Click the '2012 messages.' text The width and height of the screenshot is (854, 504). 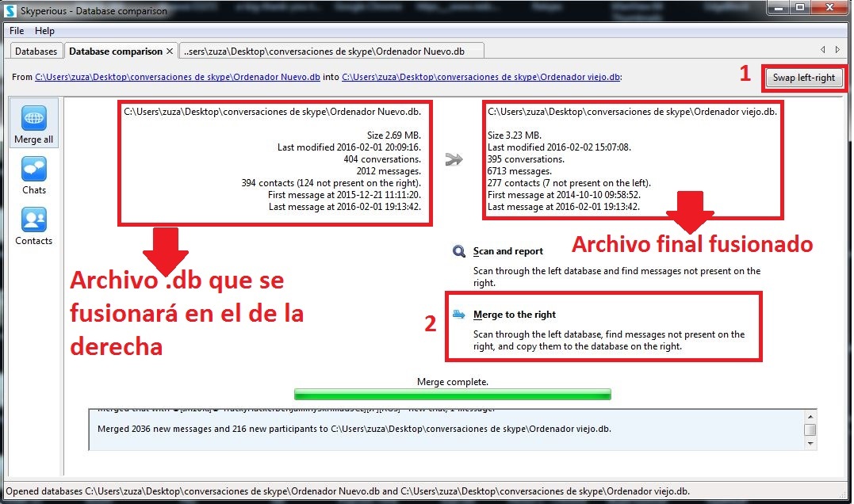(389, 171)
